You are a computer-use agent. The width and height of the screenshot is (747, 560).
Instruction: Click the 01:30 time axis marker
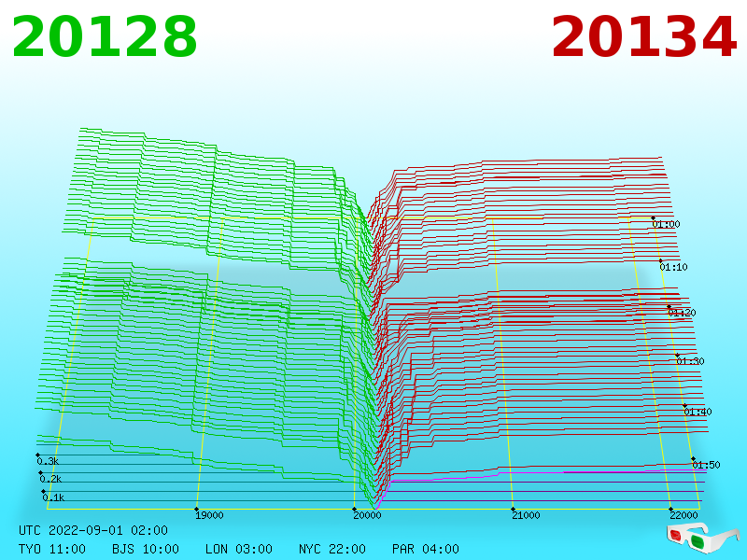(x=690, y=361)
